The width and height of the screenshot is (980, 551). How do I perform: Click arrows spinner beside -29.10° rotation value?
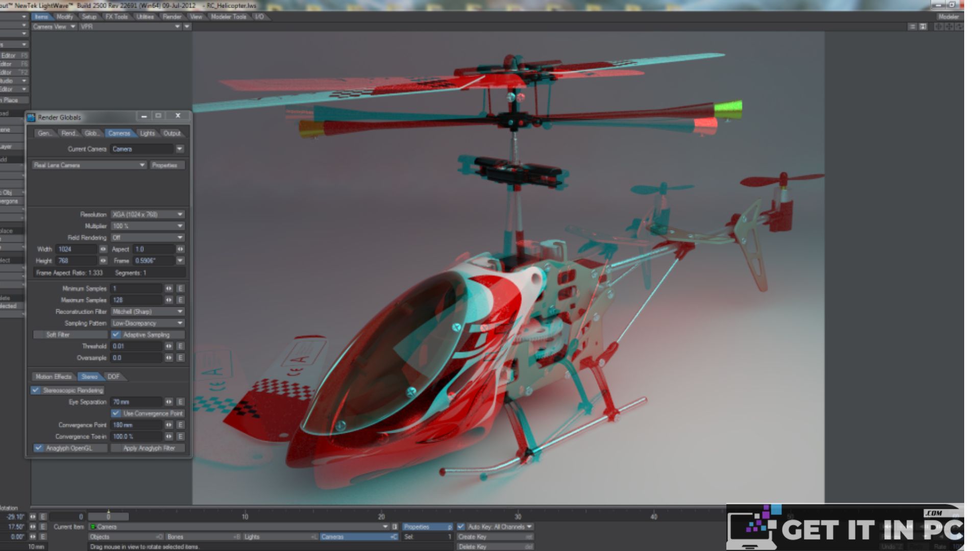[33, 517]
